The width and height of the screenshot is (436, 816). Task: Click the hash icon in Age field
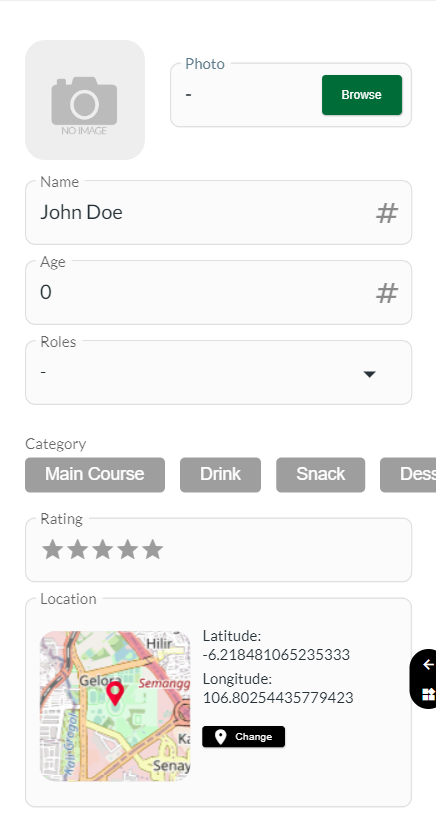coord(387,294)
